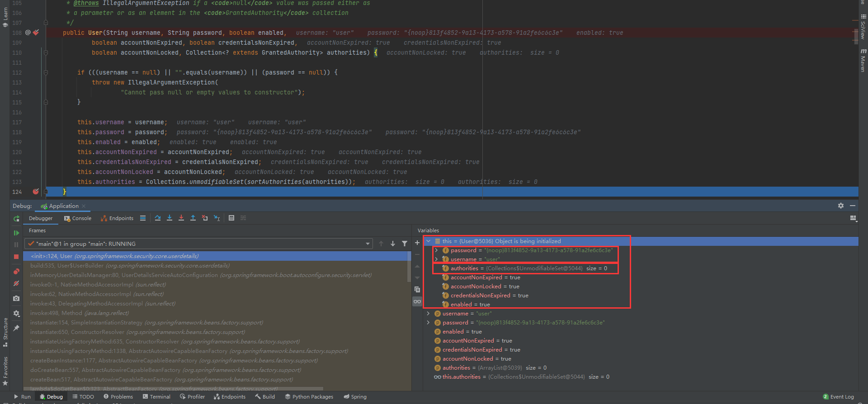Hide the Debug tool window
The image size is (868, 404).
[x=853, y=206]
